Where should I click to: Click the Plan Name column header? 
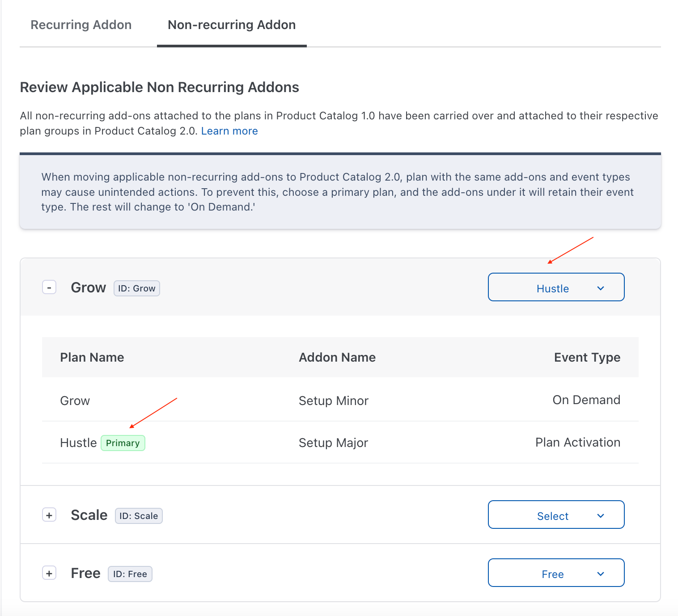(x=92, y=357)
